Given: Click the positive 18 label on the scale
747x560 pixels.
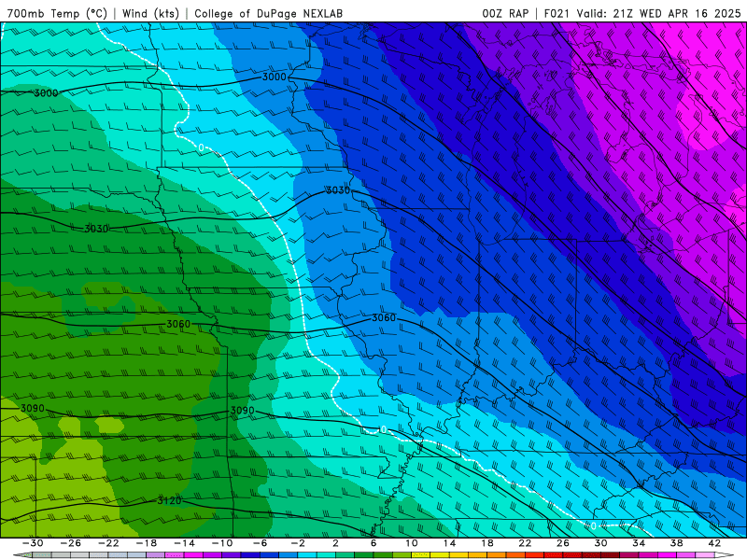Looking at the screenshot, I should pos(486,543).
